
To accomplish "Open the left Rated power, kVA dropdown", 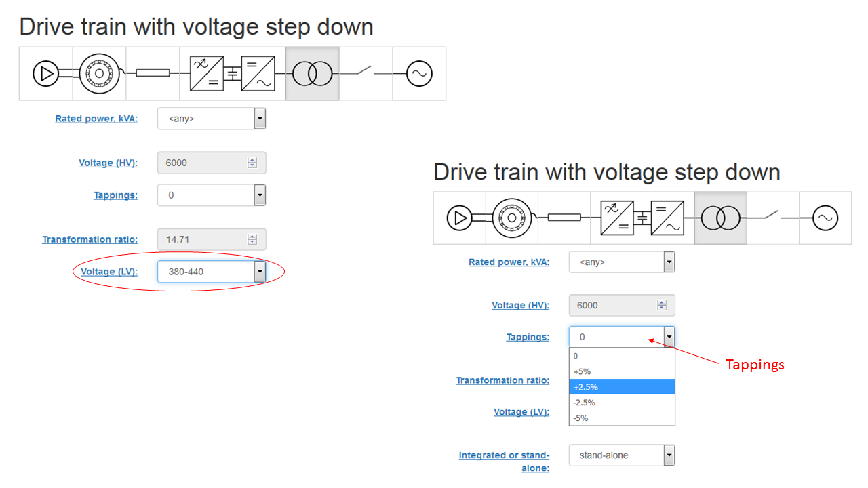I will (212, 119).
